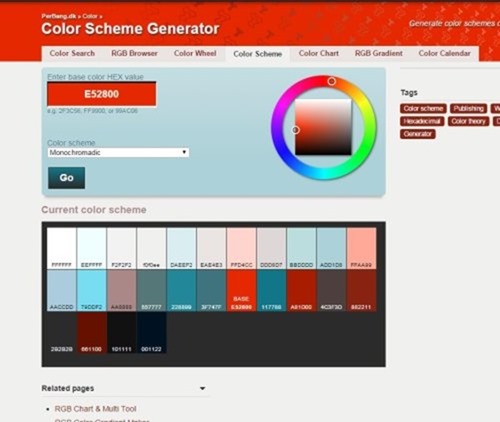500x422 pixels.
Task: Click the Color Scheme Generator title
Action: pyautogui.click(x=130, y=29)
